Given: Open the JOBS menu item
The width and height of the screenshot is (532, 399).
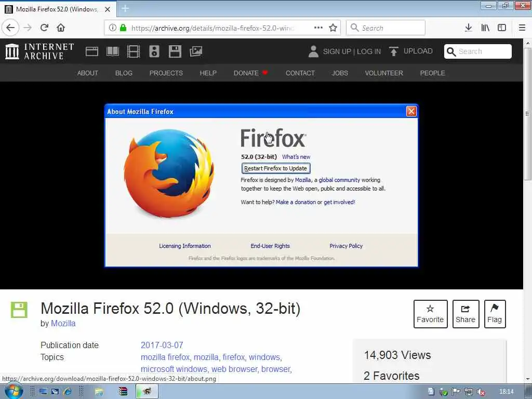Looking at the screenshot, I should pos(340,73).
